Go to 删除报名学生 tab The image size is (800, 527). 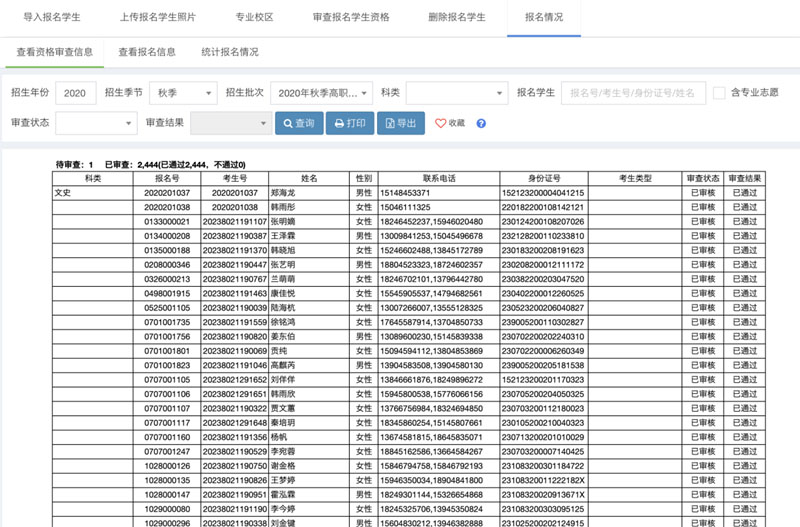[457, 18]
